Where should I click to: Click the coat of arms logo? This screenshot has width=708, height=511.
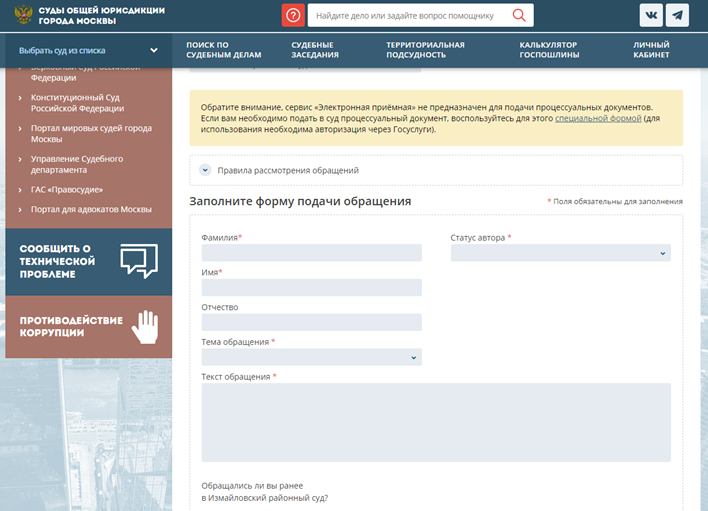coord(23,15)
